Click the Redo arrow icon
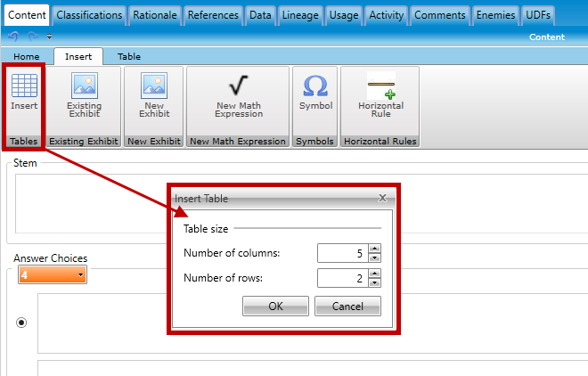The height and width of the screenshot is (376, 588). coord(32,37)
